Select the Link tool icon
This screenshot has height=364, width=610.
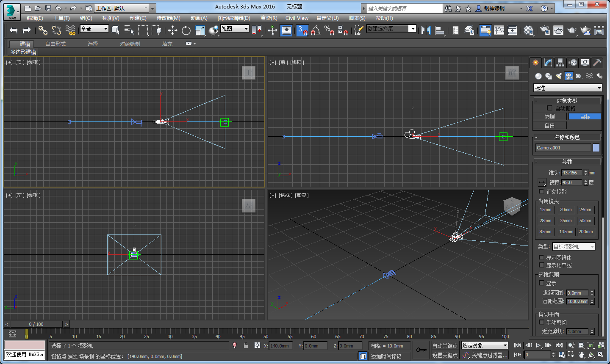(x=43, y=30)
